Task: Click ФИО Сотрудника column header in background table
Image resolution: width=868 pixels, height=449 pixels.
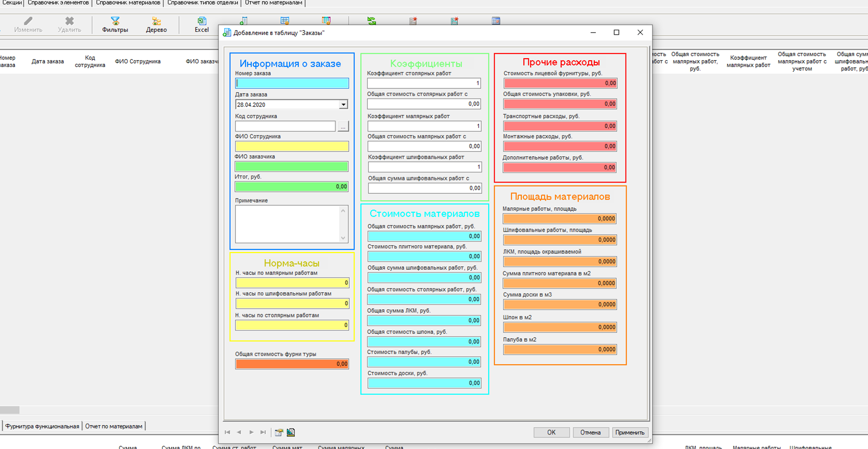Action: 138,61
